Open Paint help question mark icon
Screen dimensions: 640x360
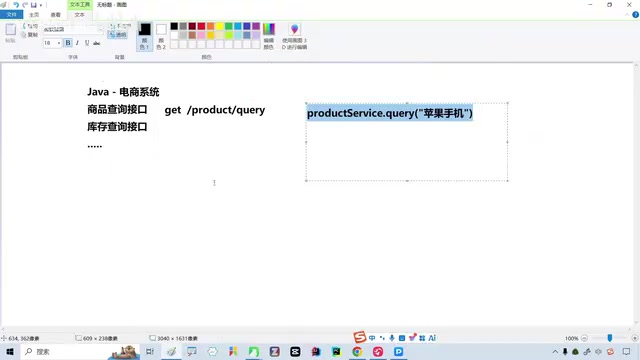coord(636,15)
